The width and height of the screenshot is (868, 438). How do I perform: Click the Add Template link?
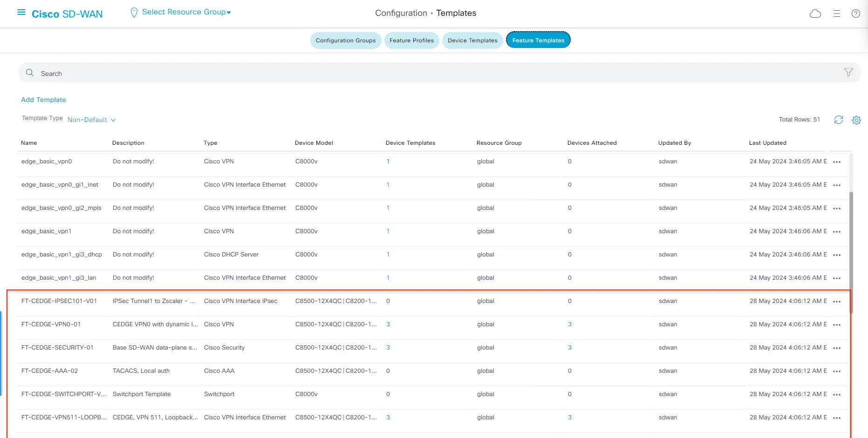coord(43,100)
